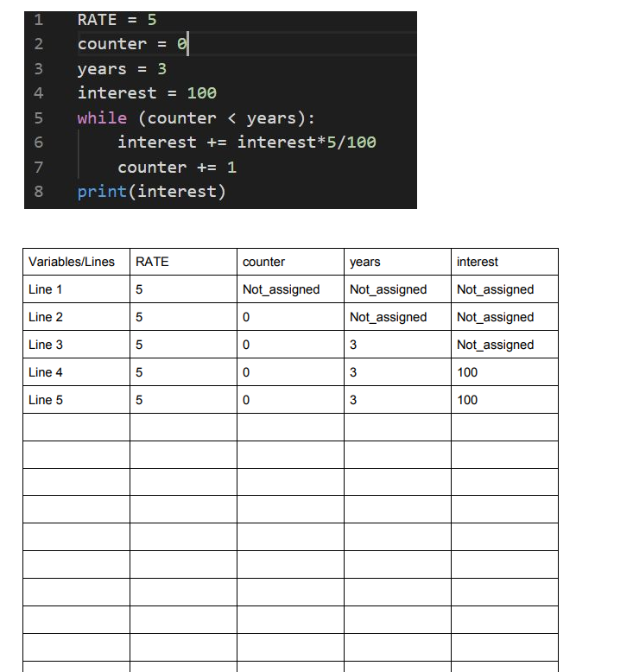Click the 'Line 3' row label in table
The height and width of the screenshot is (672, 633).
coord(46,345)
